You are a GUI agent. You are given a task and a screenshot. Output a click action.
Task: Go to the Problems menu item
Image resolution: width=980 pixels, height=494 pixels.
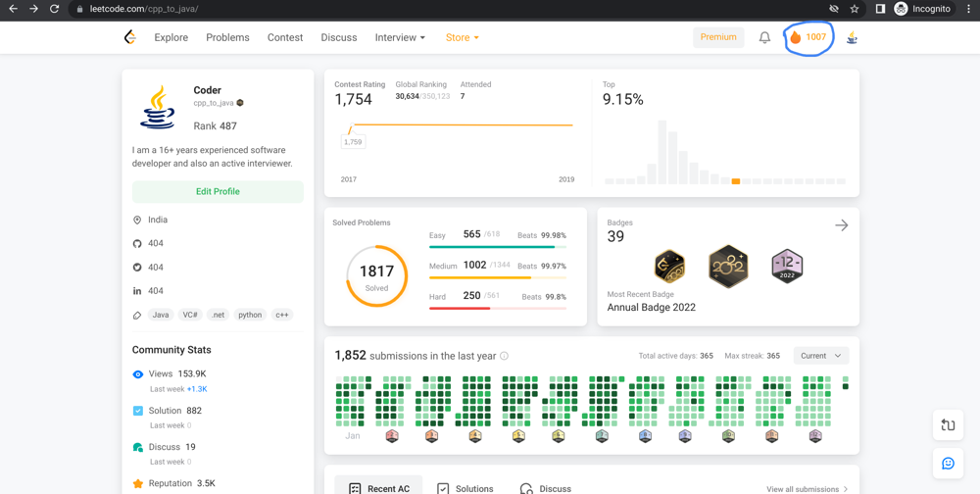pyautogui.click(x=227, y=37)
